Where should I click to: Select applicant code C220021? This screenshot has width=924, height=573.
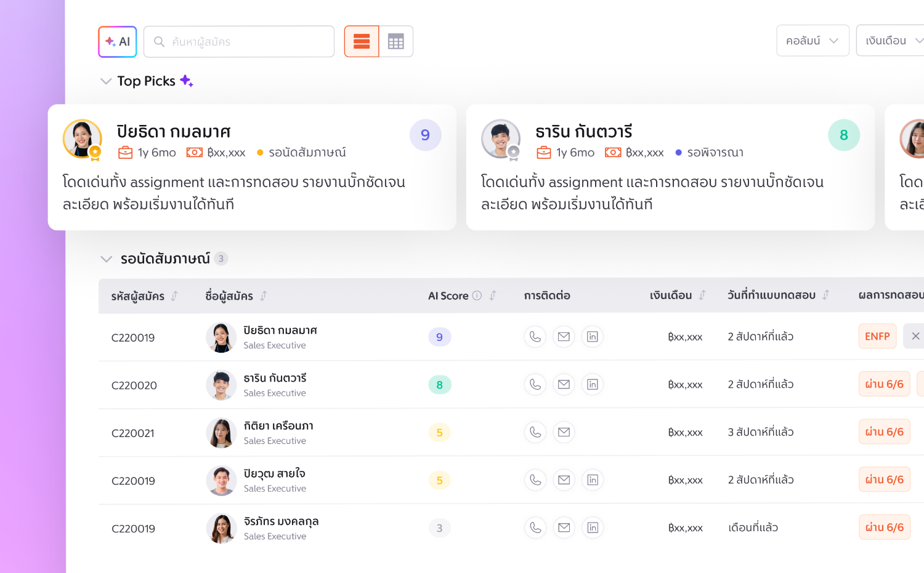tap(133, 433)
